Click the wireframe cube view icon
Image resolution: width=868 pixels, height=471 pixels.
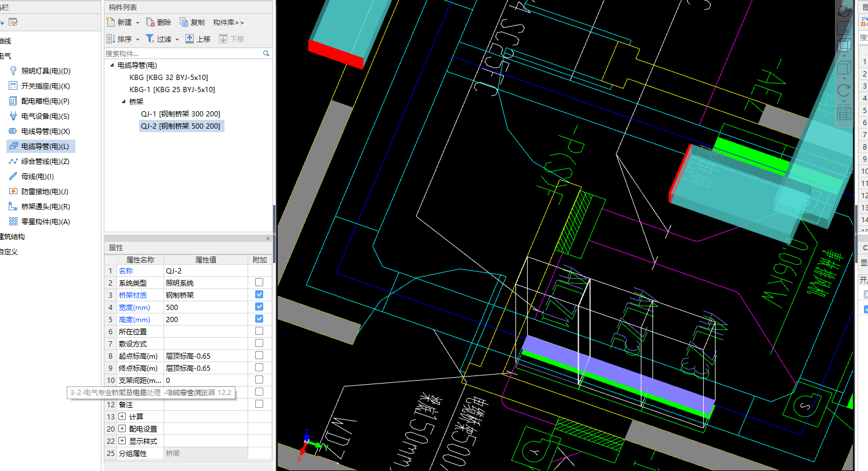(844, 45)
